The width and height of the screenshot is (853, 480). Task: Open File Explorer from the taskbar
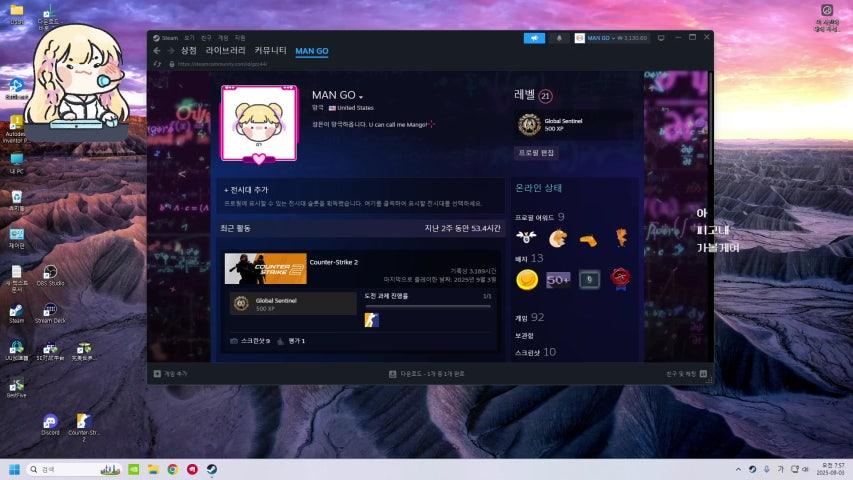153,470
